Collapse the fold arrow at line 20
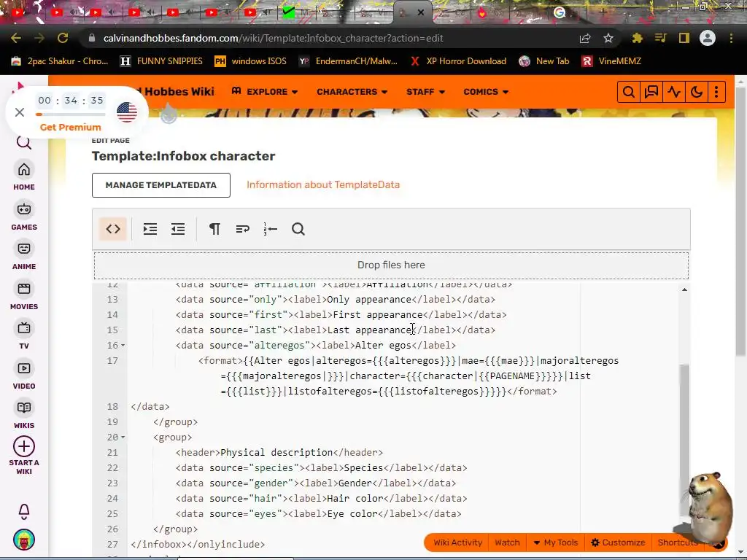The height and width of the screenshot is (560, 747). click(123, 437)
